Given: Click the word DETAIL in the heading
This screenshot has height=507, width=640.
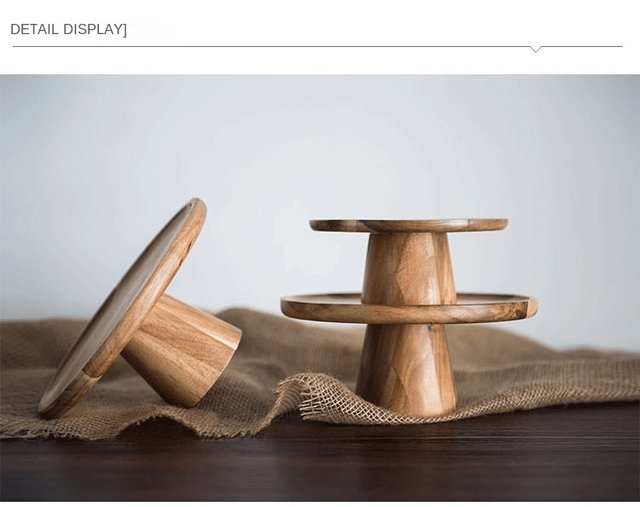Looking at the screenshot, I should [35, 29].
